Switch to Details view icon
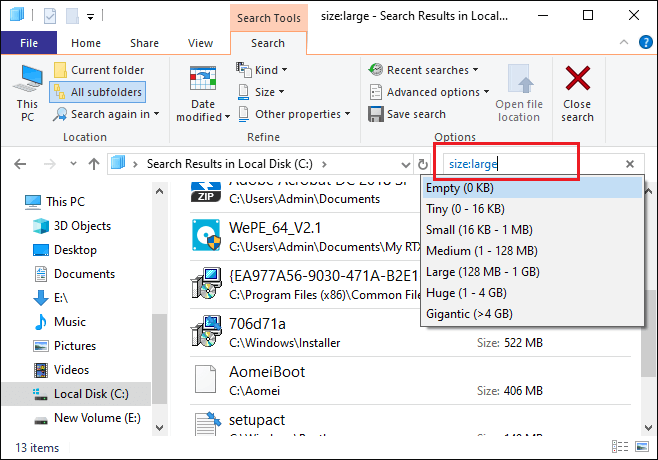This screenshot has height=460, width=658. [620, 447]
